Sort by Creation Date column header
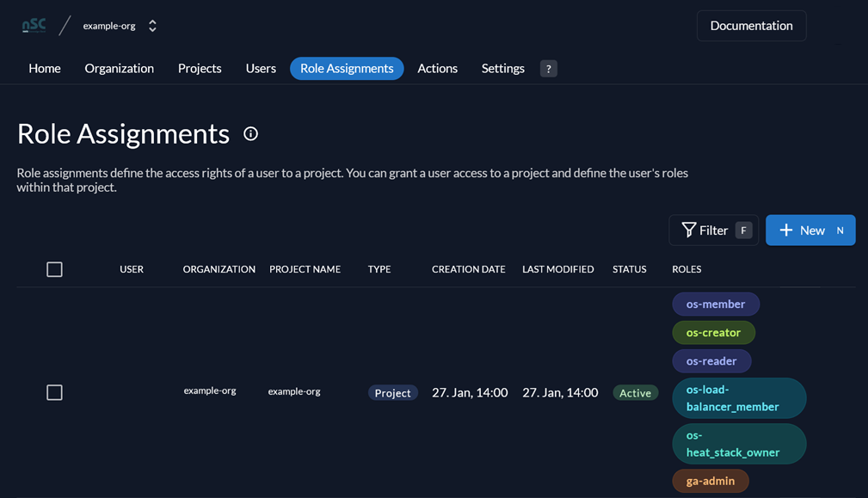Image resolution: width=868 pixels, height=498 pixels. pos(468,269)
